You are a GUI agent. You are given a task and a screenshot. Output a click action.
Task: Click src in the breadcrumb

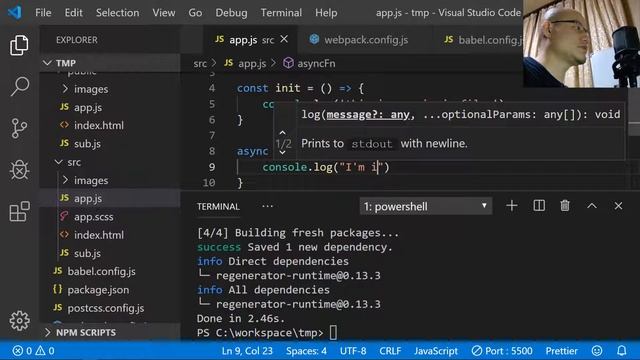coord(200,63)
